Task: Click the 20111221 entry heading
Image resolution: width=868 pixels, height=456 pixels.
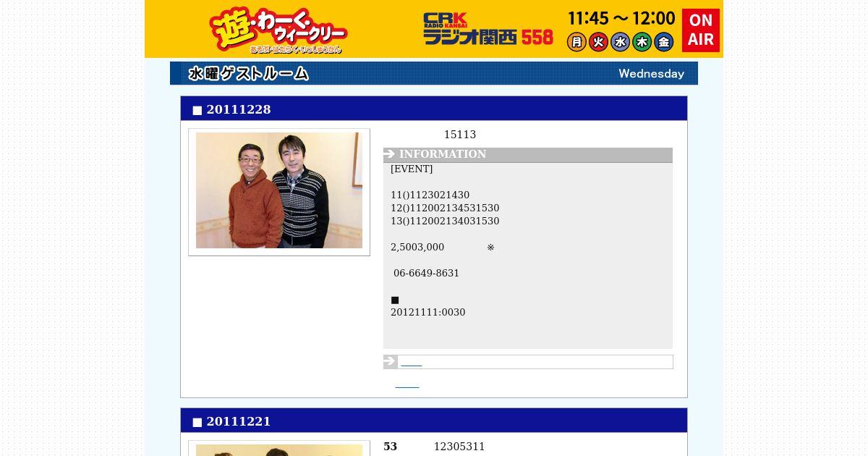Action: [x=239, y=421]
